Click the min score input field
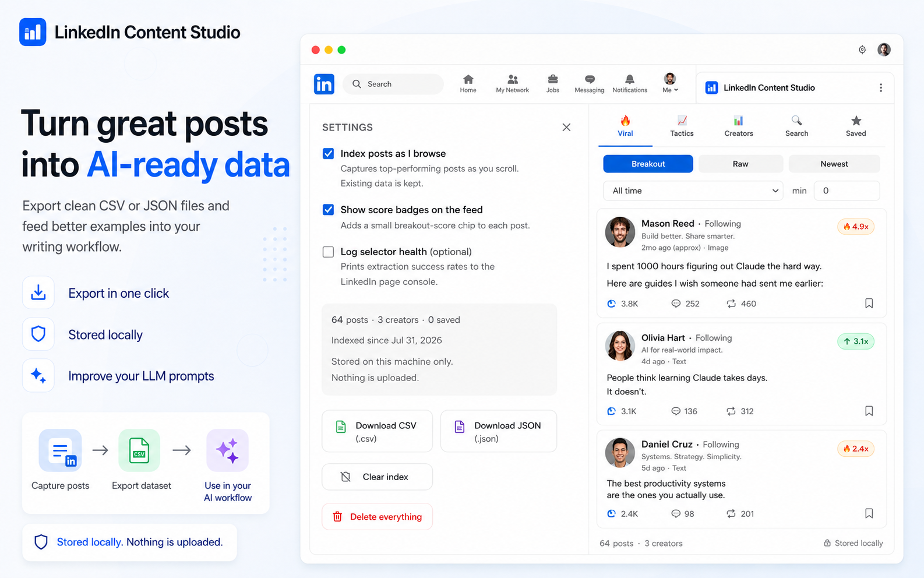 tap(847, 191)
